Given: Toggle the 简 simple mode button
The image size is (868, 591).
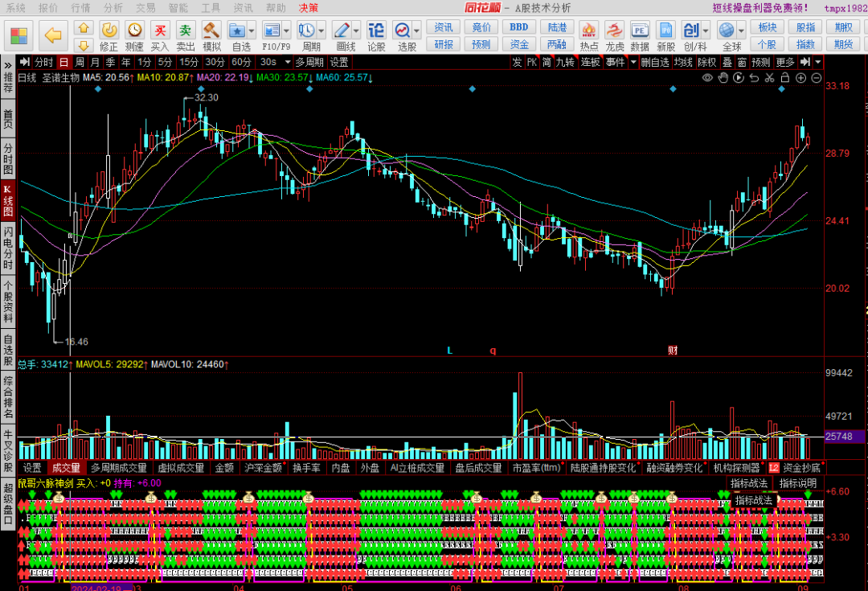Looking at the screenshot, I should [x=547, y=62].
